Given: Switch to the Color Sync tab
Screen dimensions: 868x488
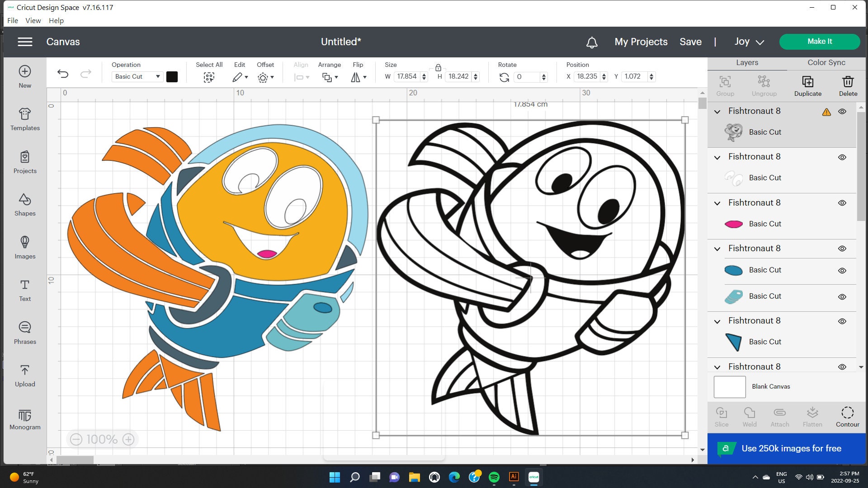Looking at the screenshot, I should pyautogui.click(x=826, y=62).
